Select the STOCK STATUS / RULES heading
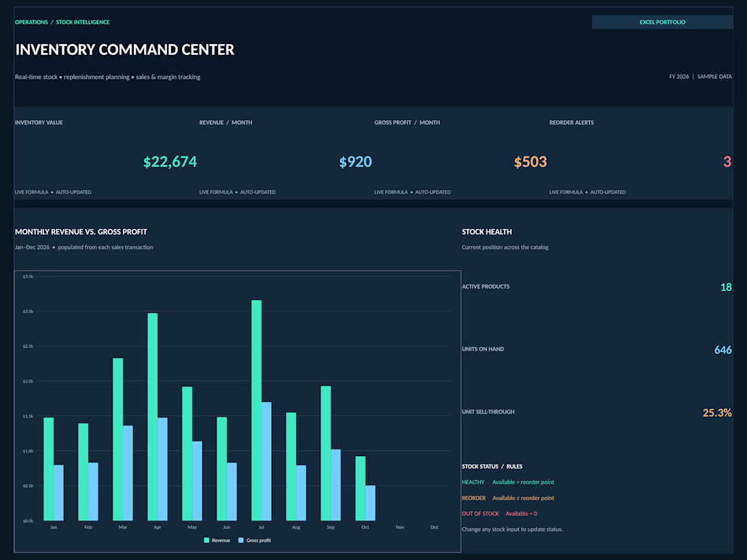Image resolution: width=747 pixels, height=560 pixels. [x=492, y=466]
